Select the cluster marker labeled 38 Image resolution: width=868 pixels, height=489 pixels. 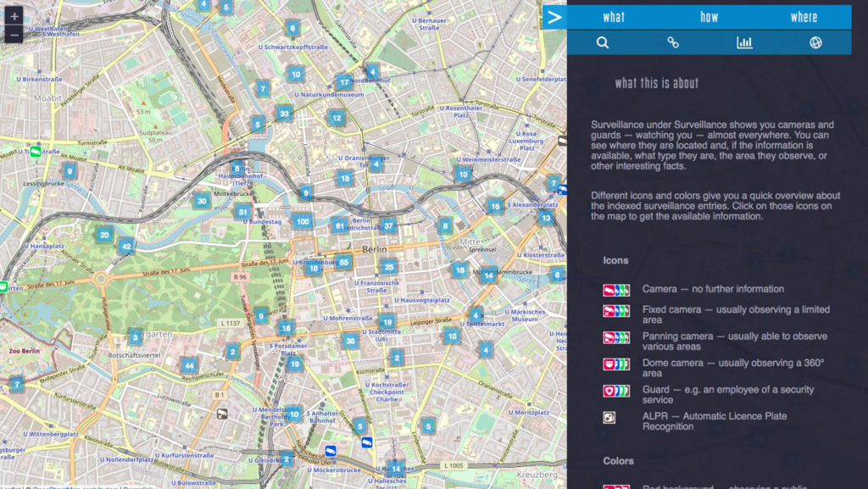pos(349,342)
